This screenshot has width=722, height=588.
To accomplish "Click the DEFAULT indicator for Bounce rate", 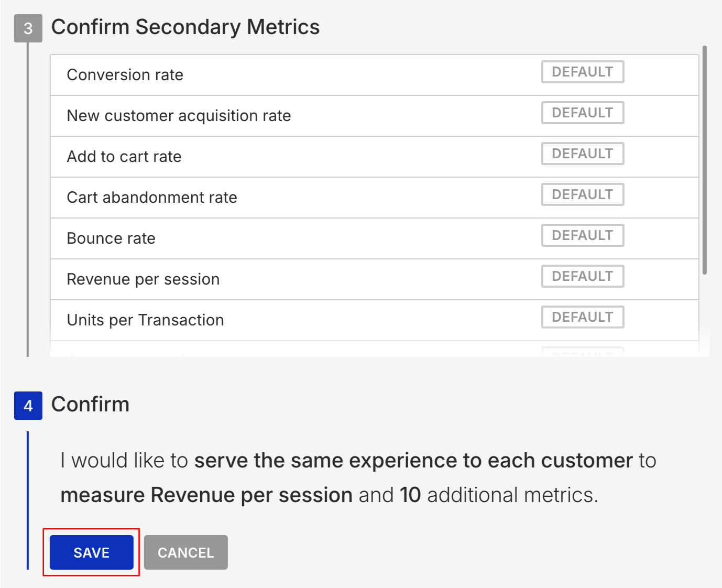I will pyautogui.click(x=582, y=235).
